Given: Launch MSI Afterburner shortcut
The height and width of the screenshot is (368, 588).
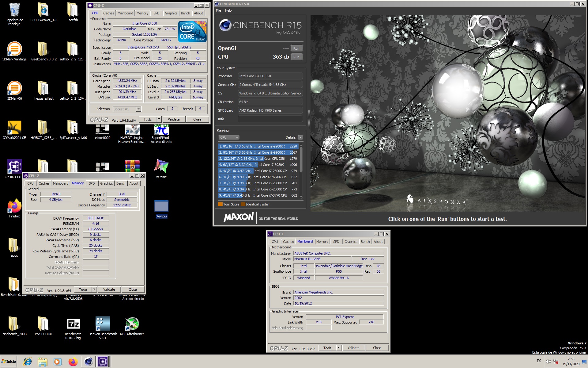Looking at the screenshot, I should pos(132,326).
